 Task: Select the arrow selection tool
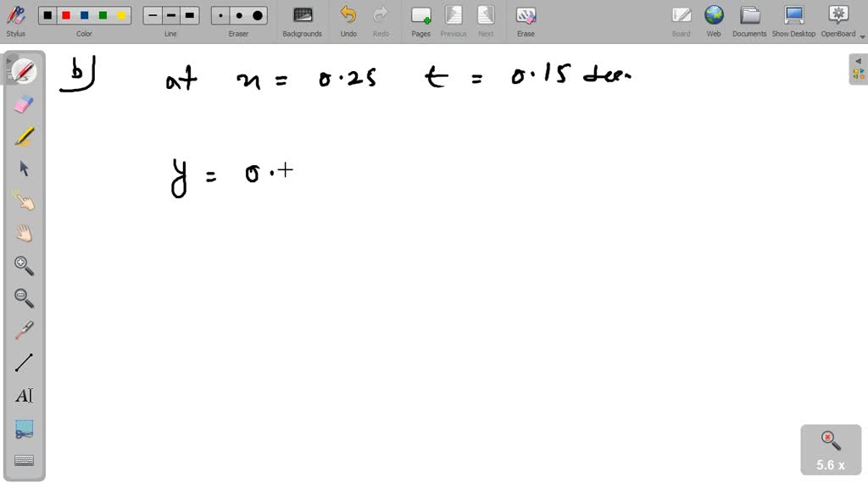[x=24, y=166]
